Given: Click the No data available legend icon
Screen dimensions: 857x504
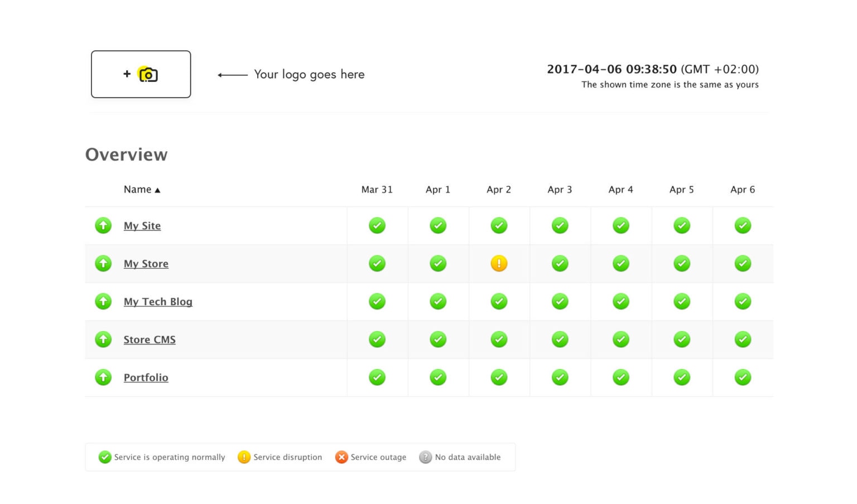Looking at the screenshot, I should pos(426,457).
